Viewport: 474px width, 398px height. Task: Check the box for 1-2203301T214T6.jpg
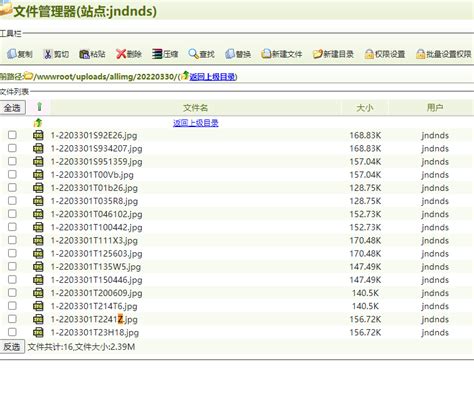click(12, 305)
